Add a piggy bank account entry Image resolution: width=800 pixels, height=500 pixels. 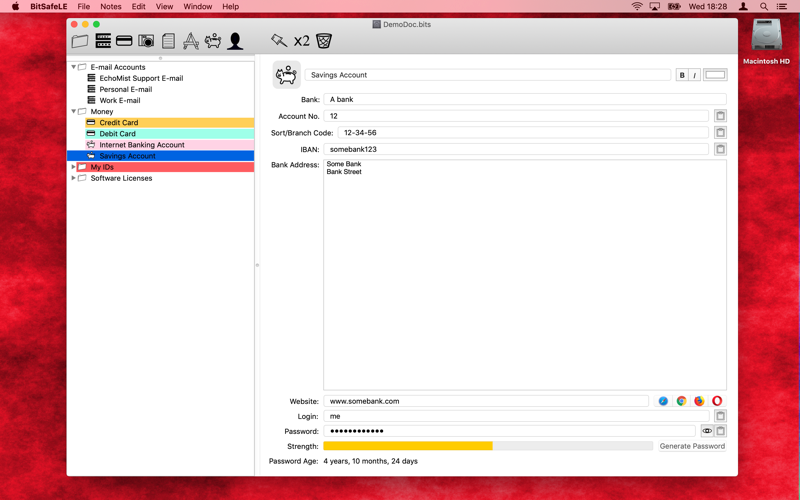tap(213, 41)
